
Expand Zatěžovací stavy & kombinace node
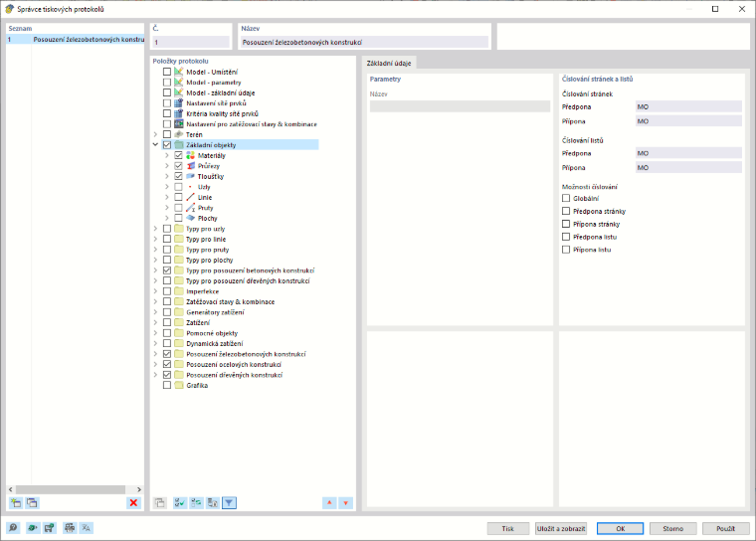point(155,302)
